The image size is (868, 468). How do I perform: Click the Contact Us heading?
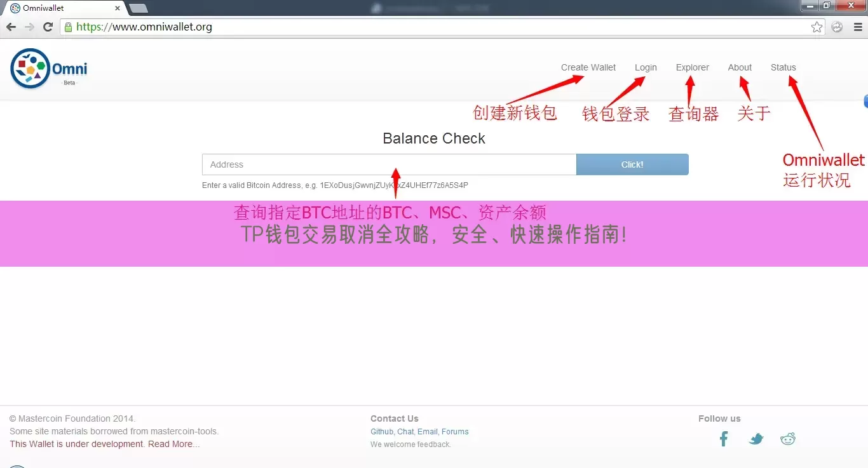(x=395, y=418)
